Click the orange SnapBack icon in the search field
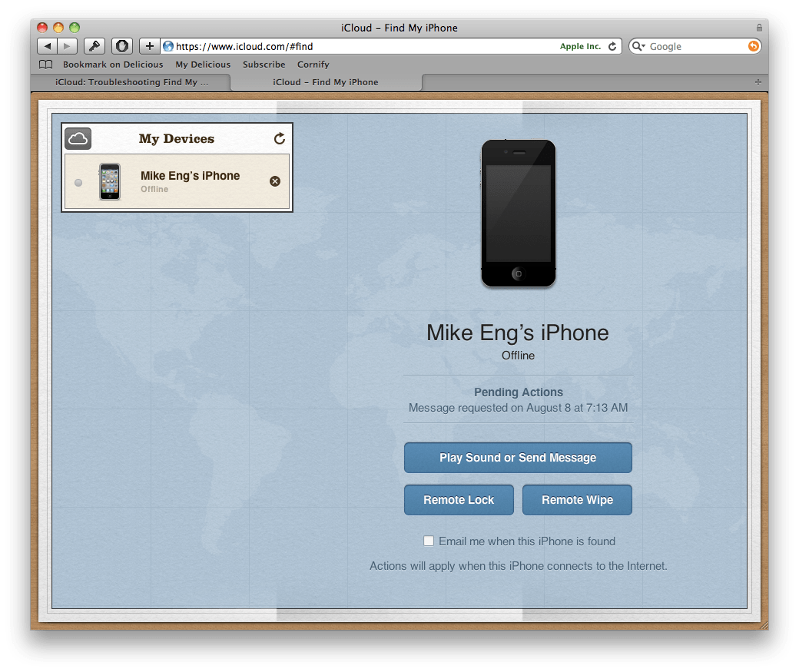Viewport: 799px width, 672px height. click(752, 46)
